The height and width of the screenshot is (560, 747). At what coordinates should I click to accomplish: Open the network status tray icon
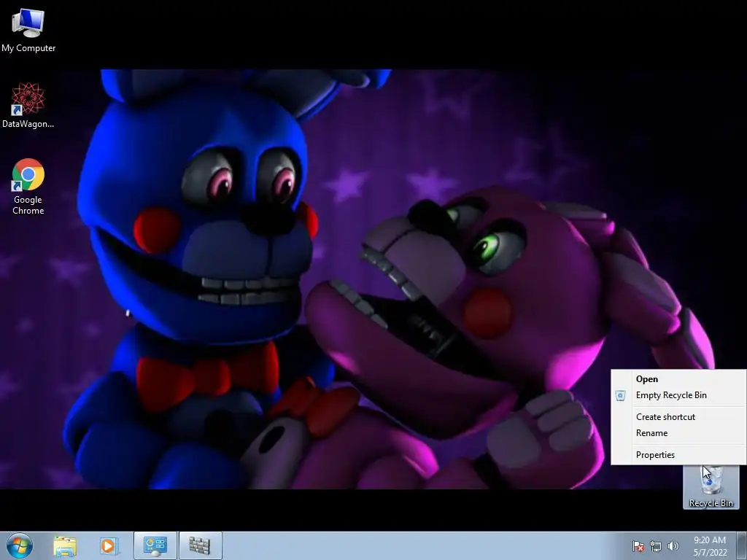click(656, 546)
